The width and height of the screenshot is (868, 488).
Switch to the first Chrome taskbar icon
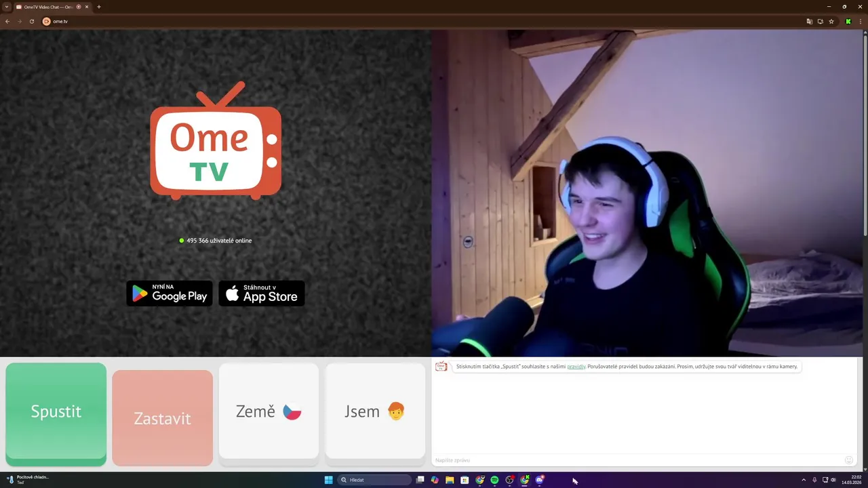click(x=480, y=480)
